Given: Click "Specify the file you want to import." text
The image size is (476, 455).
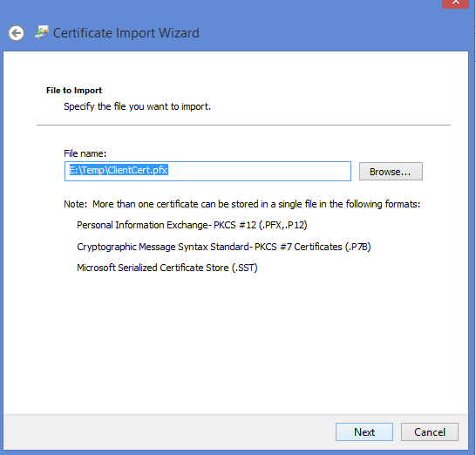Looking at the screenshot, I should tap(137, 106).
